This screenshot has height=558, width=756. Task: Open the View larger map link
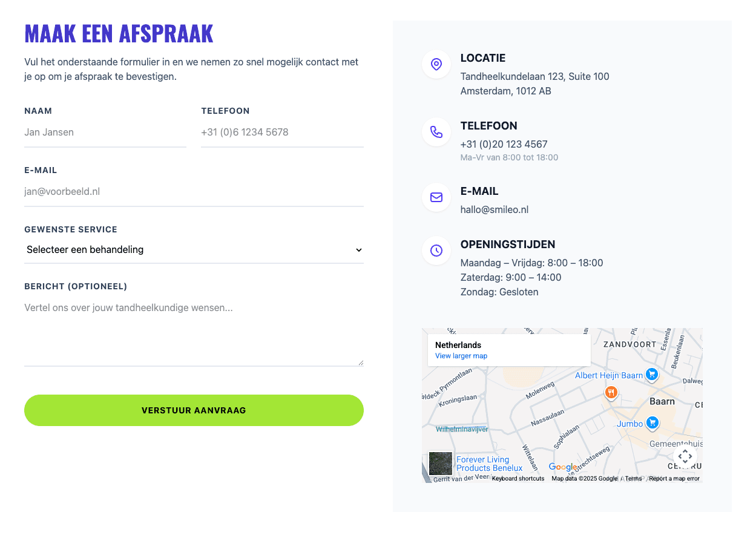(461, 356)
